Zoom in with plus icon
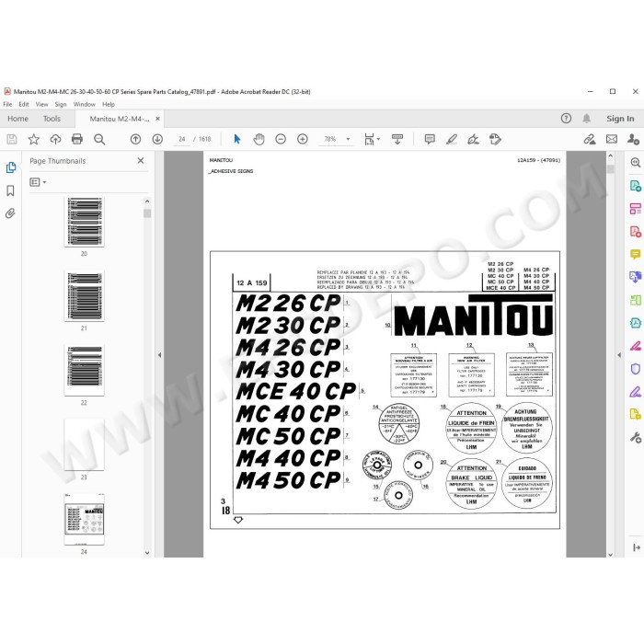The width and height of the screenshot is (644, 644). 303,139
